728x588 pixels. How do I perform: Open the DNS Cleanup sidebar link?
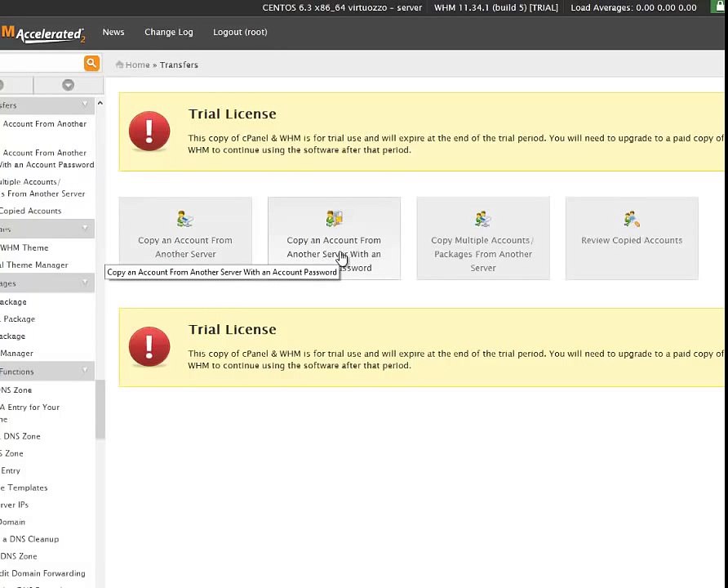(29, 539)
